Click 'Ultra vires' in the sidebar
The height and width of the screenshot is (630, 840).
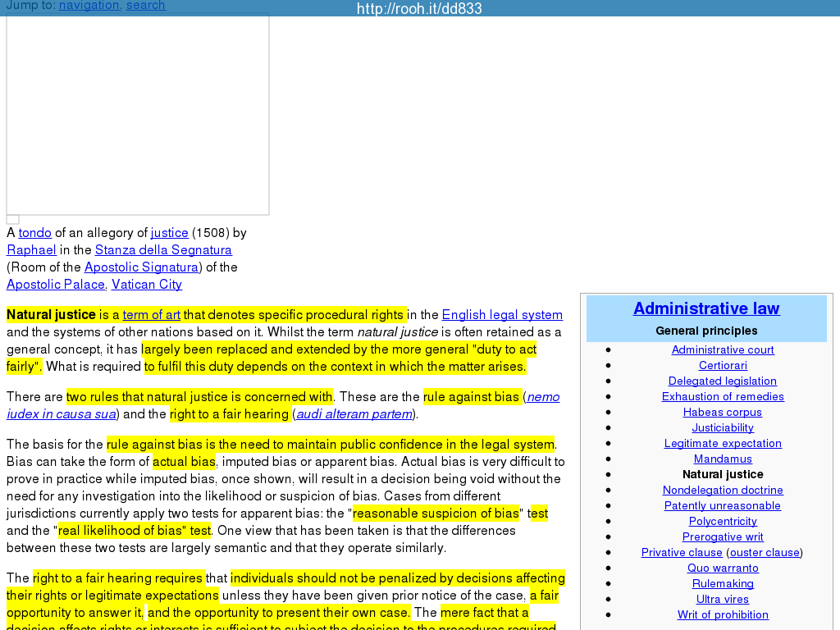(x=723, y=599)
